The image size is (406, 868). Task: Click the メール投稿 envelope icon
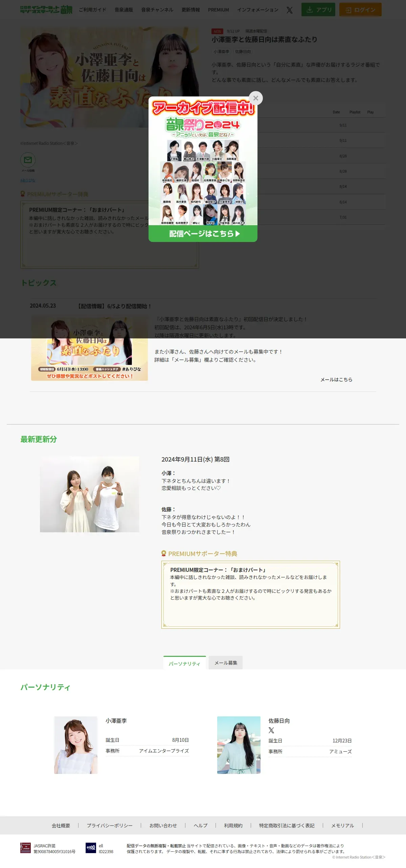click(x=28, y=160)
